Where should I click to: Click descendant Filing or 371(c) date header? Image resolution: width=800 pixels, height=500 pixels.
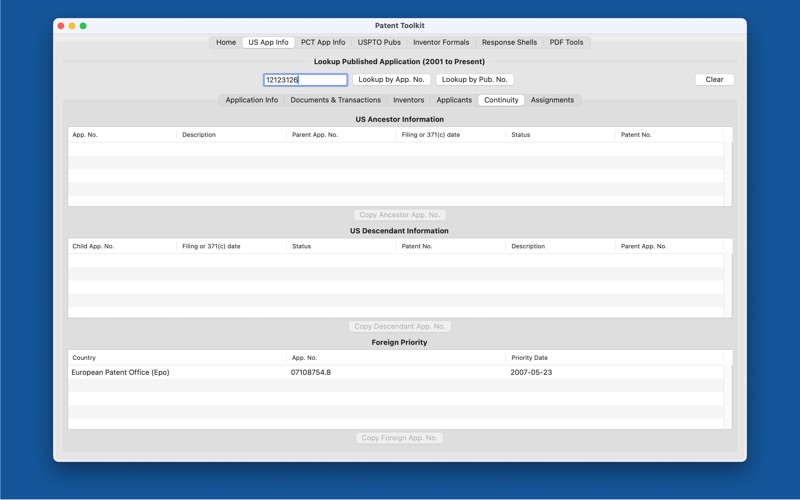(232, 246)
